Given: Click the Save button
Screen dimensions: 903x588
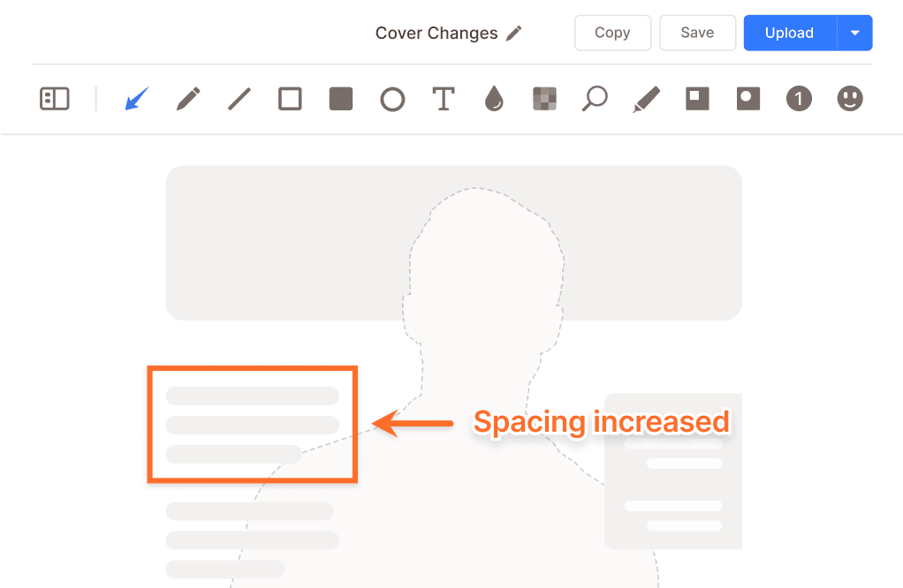Looking at the screenshot, I should pos(697,33).
